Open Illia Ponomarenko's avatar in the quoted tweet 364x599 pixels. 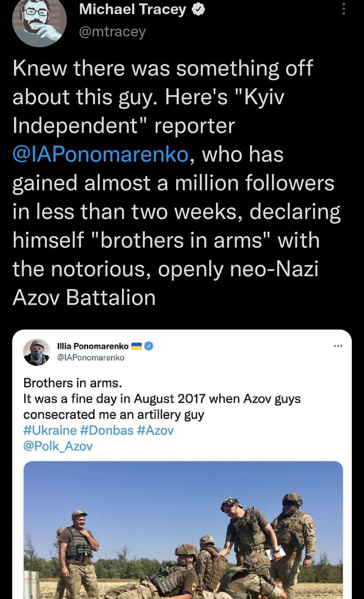(x=37, y=352)
